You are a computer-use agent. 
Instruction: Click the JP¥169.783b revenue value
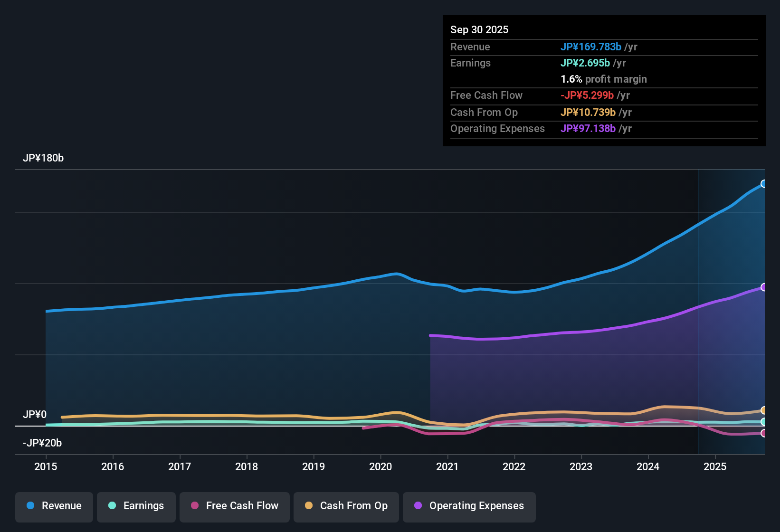coord(591,47)
